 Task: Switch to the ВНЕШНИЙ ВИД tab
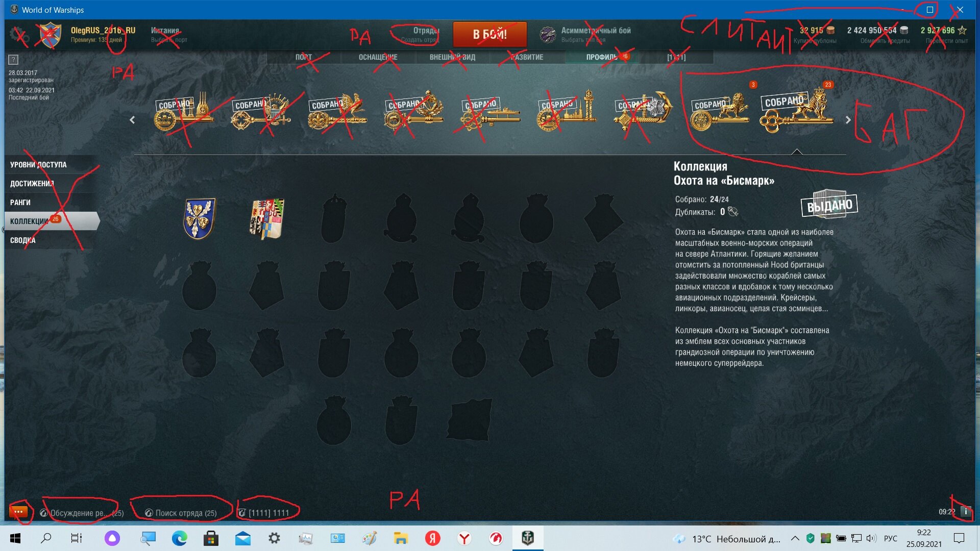(x=452, y=57)
